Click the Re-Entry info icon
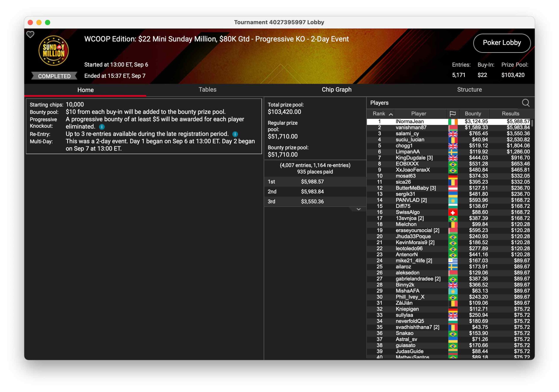The width and height of the screenshot is (559, 392). (x=235, y=134)
